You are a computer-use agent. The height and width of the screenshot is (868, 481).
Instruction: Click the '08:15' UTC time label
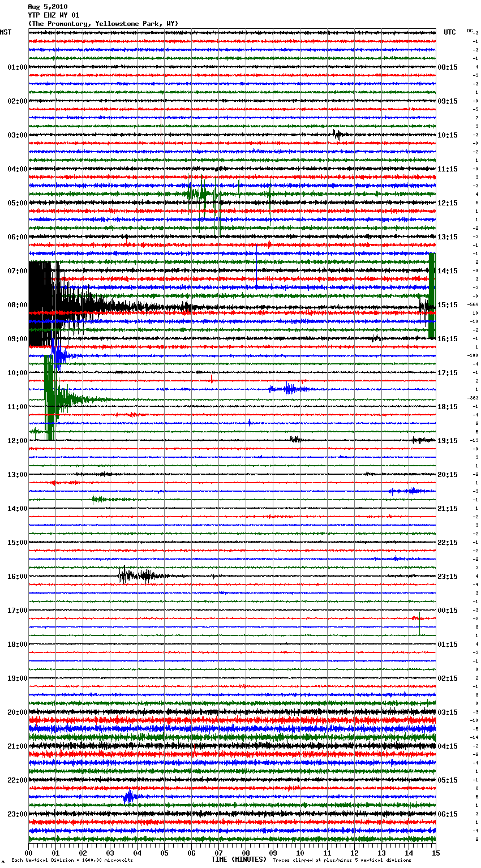[448, 67]
